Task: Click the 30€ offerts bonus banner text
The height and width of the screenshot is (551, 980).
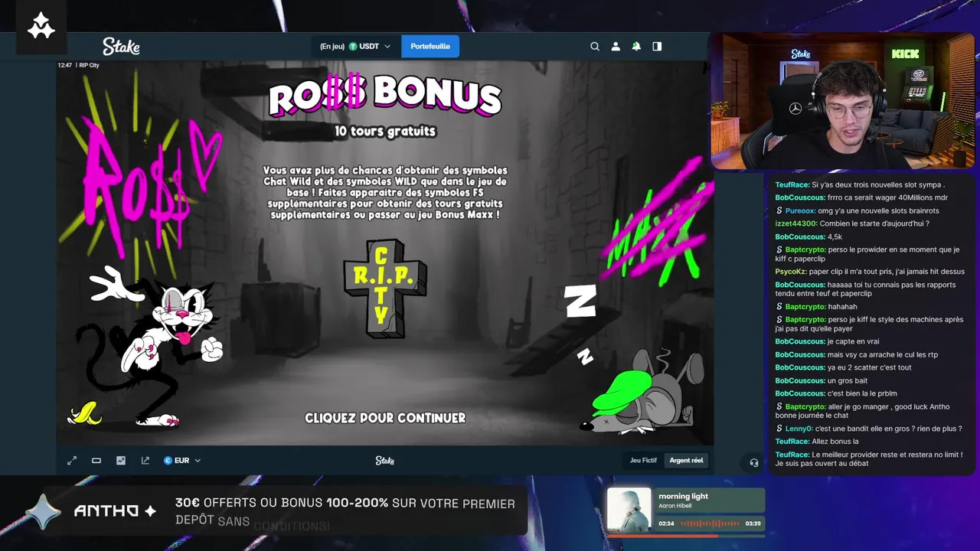Action: 345,511
